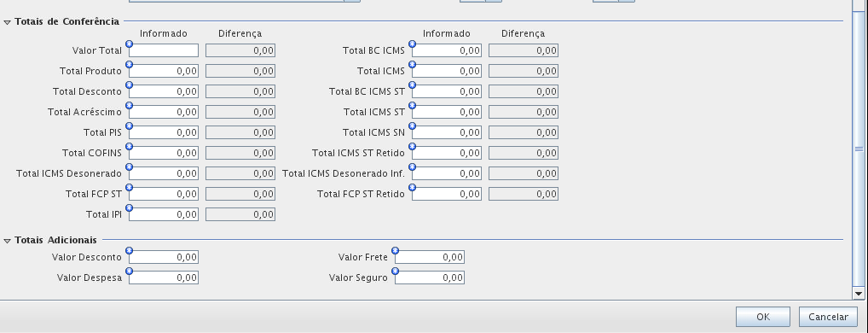Click the blue asterisk icon beside Total PIS
This screenshot has height=333, width=868.
(x=130, y=126)
